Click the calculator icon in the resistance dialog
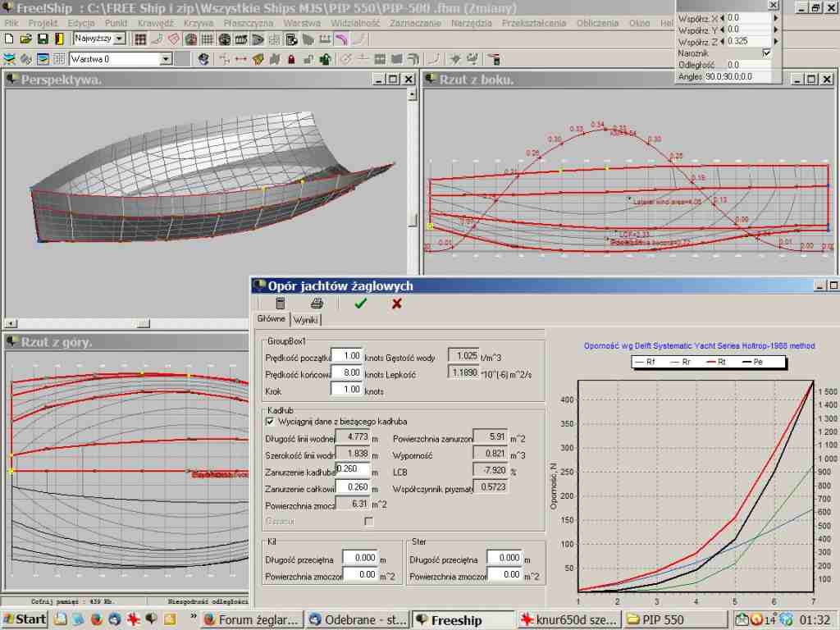 pos(281,304)
